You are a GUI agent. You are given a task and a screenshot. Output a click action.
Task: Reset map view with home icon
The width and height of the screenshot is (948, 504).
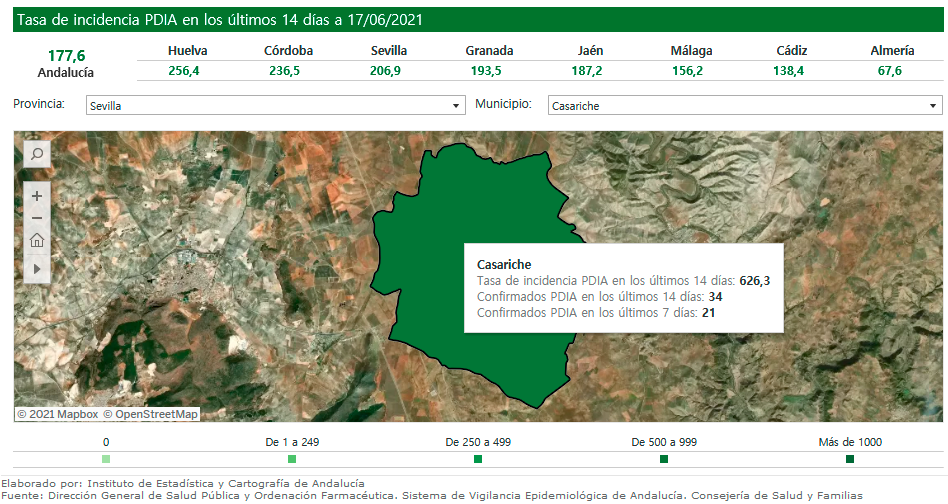tap(37, 240)
